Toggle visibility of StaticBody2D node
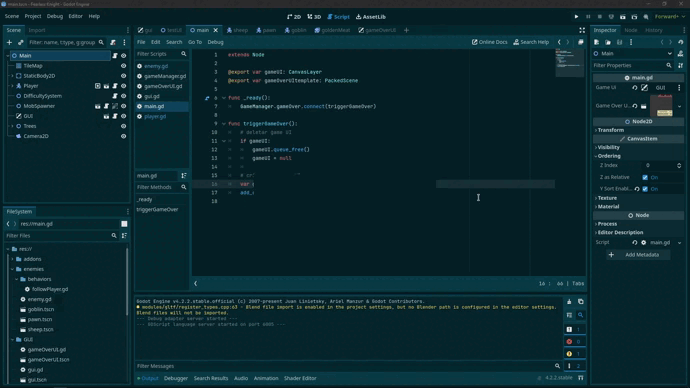 (x=124, y=76)
